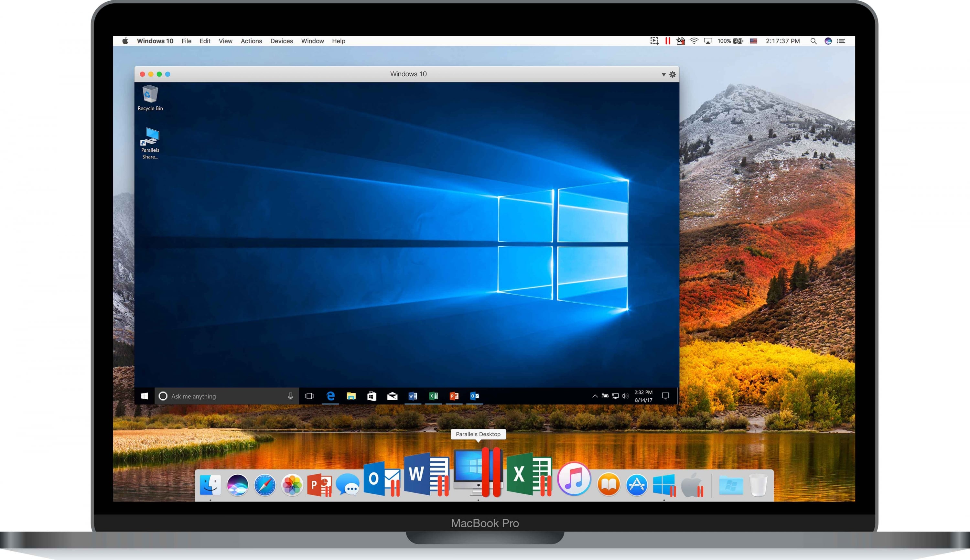
Task: Toggle the Windows volume speaker icon
Action: point(625,396)
